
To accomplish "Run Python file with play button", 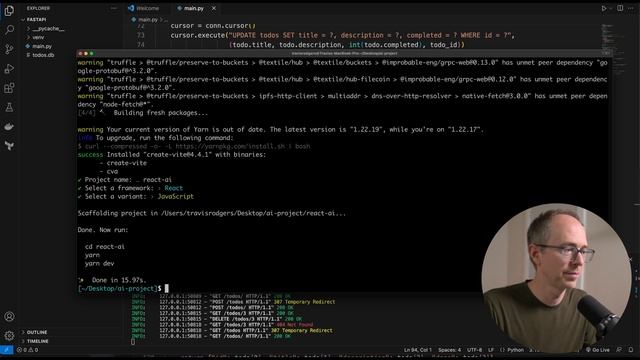I will click(604, 8).
